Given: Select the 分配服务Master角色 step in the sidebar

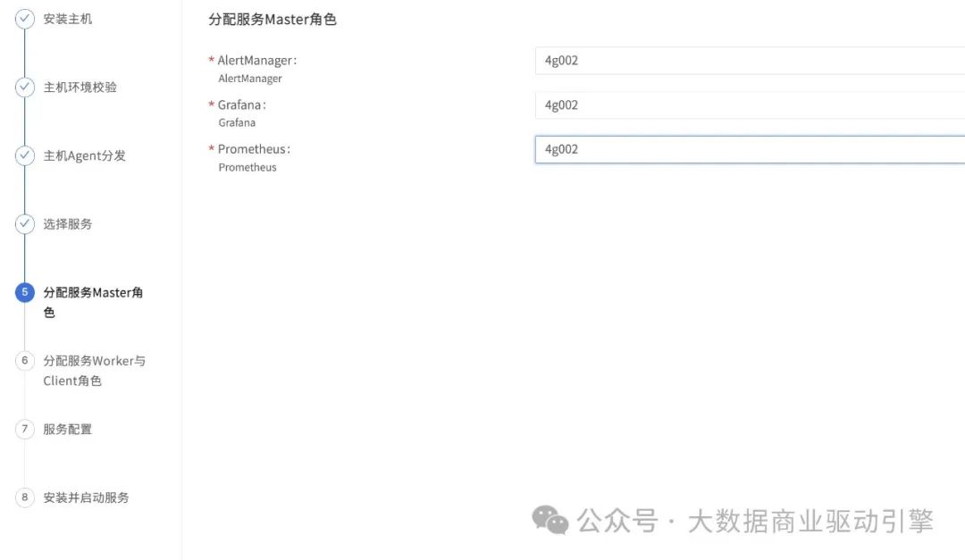Looking at the screenshot, I should [x=93, y=293].
